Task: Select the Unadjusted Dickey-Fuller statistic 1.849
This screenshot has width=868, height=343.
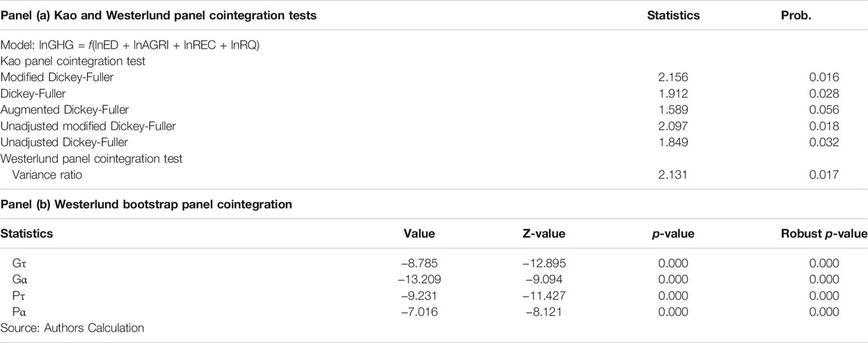Action: [673, 142]
